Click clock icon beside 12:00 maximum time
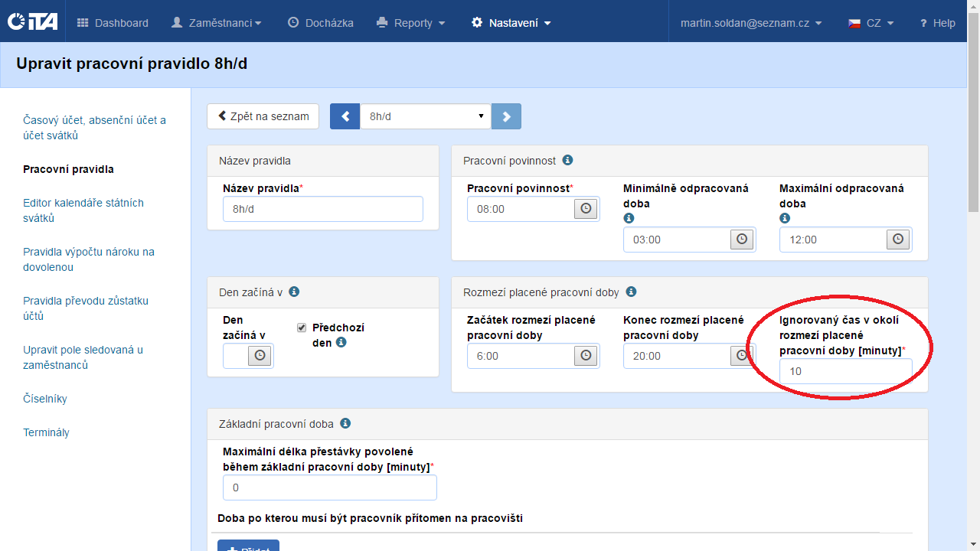The image size is (980, 551). [898, 240]
